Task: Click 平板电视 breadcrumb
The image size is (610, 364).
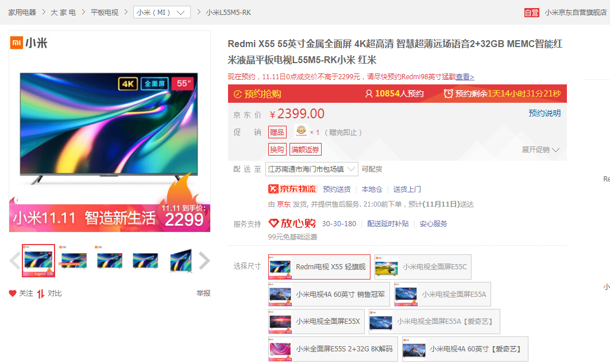Action: [105, 13]
